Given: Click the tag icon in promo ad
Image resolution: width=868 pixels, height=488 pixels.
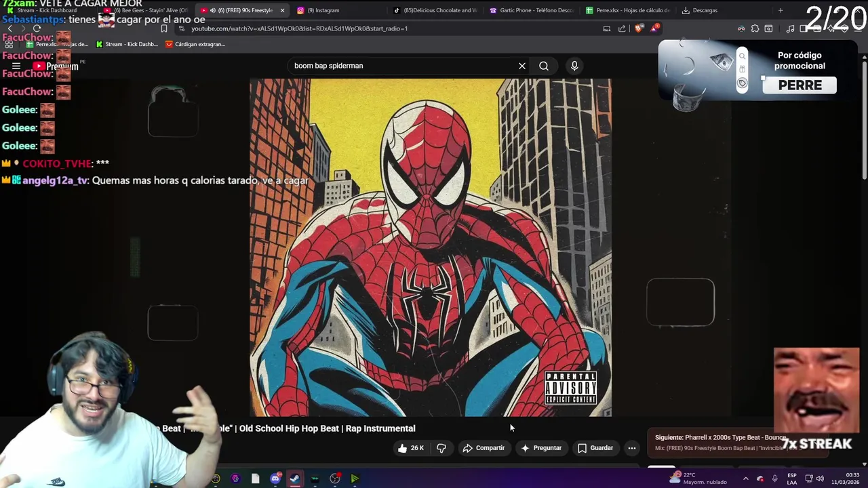Looking at the screenshot, I should point(742,83).
